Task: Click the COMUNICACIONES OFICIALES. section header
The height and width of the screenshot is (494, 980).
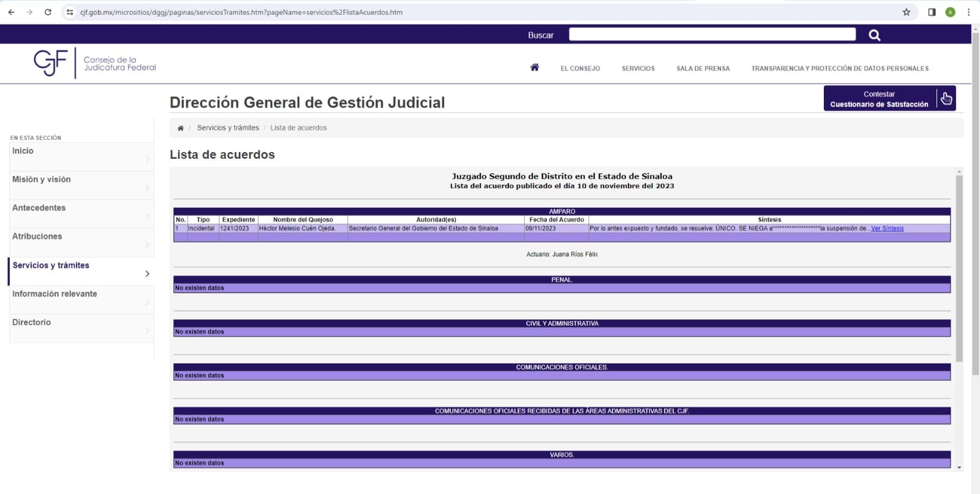Action: click(562, 367)
